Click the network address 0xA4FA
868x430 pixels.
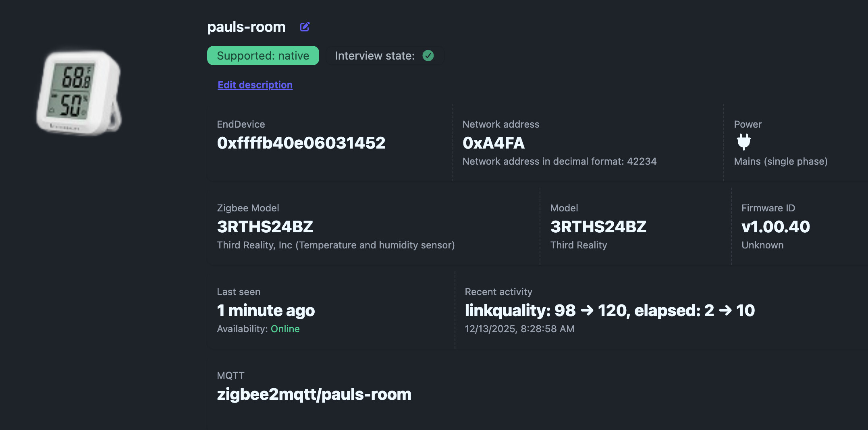click(493, 143)
